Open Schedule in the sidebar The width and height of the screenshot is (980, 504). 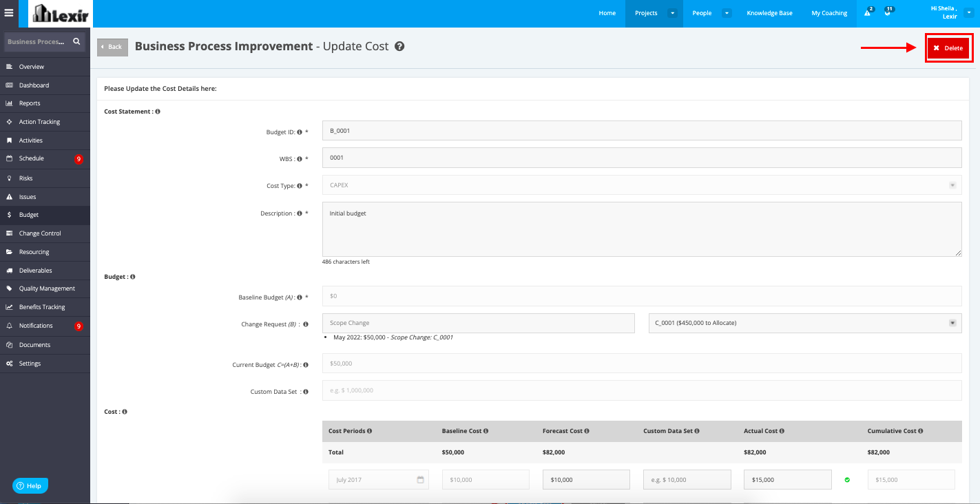pos(45,158)
